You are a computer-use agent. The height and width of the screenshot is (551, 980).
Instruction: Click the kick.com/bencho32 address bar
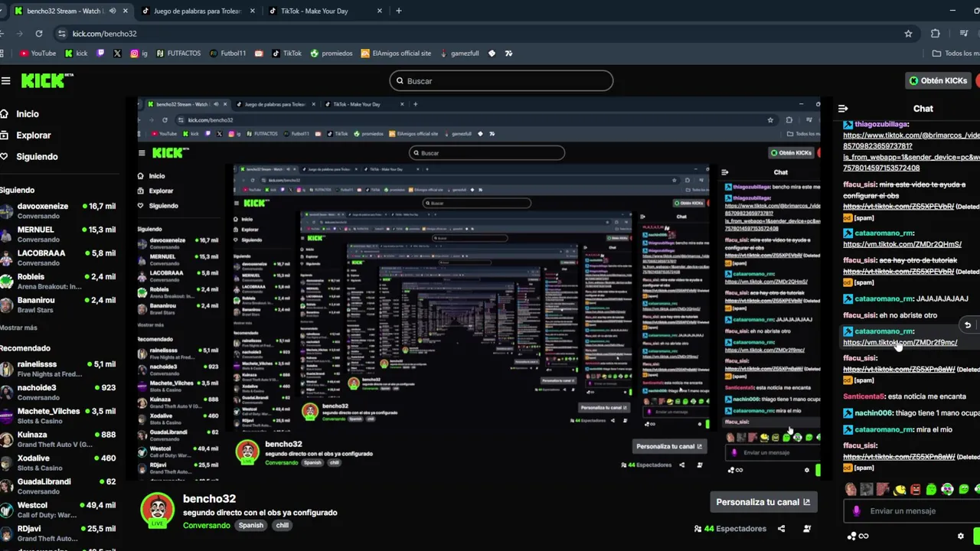pyautogui.click(x=475, y=34)
